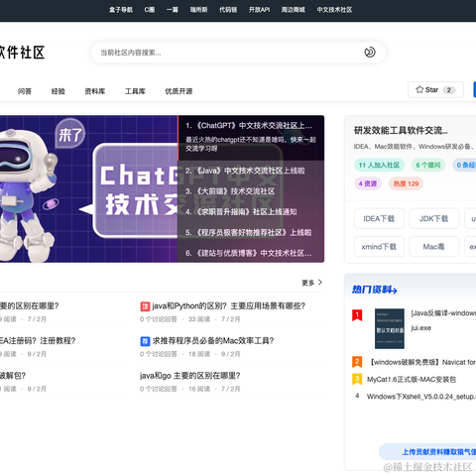Switch to the 工具库 tab
This screenshot has width=476, height=476.
click(x=135, y=91)
